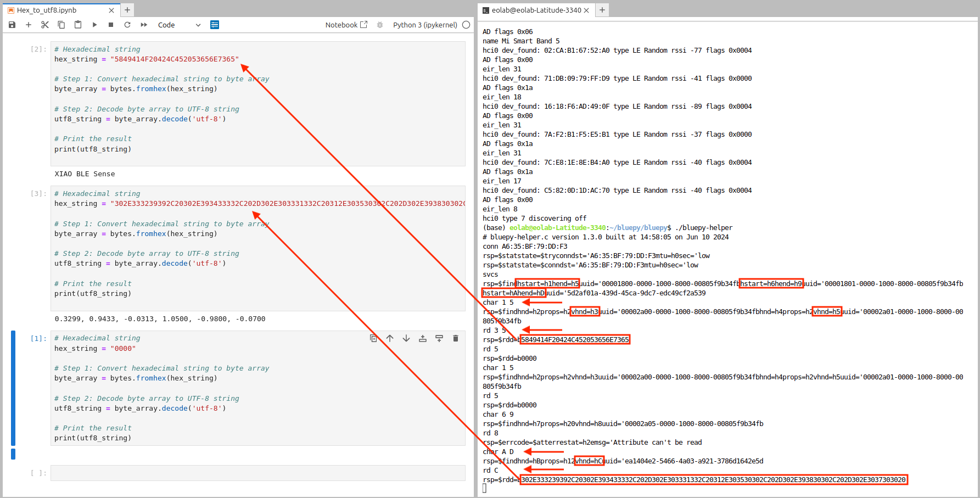Cut the selected cell with the scissors icon
This screenshot has height=498, width=980.
45,25
